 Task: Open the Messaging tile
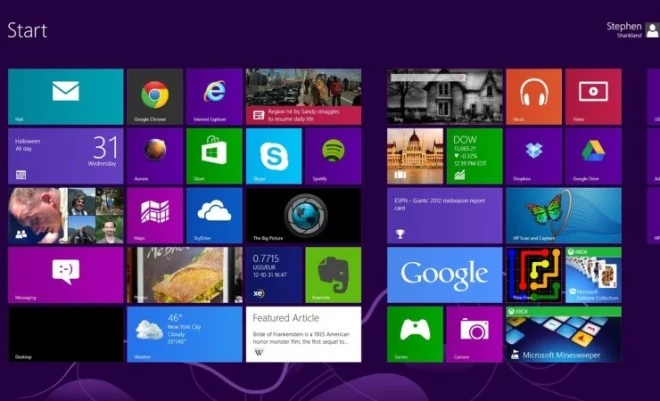(66, 275)
